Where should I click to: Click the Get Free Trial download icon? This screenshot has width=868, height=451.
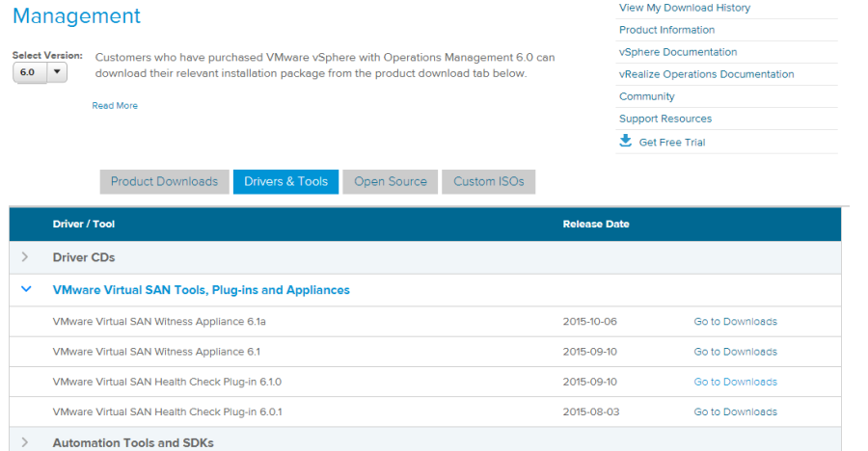tap(625, 142)
